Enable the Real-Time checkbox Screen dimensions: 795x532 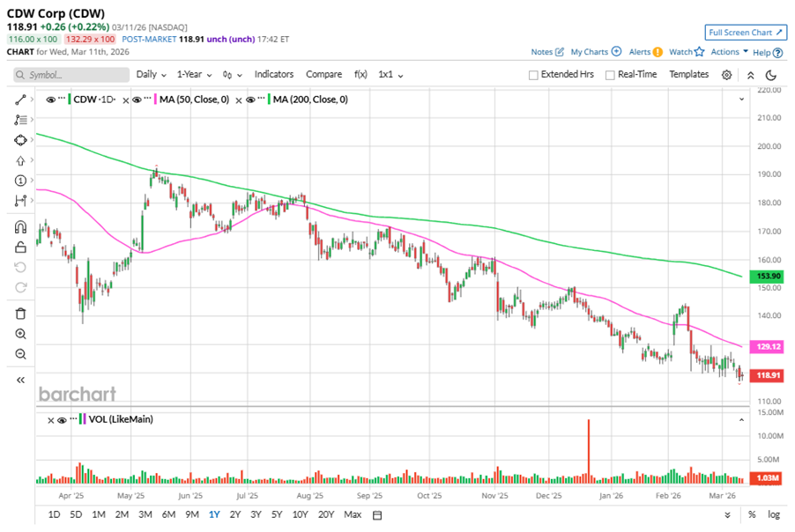click(x=610, y=75)
